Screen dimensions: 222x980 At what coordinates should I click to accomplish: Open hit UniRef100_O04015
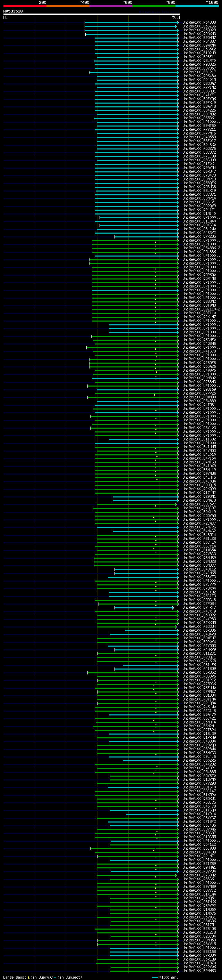[x=199, y=80]
